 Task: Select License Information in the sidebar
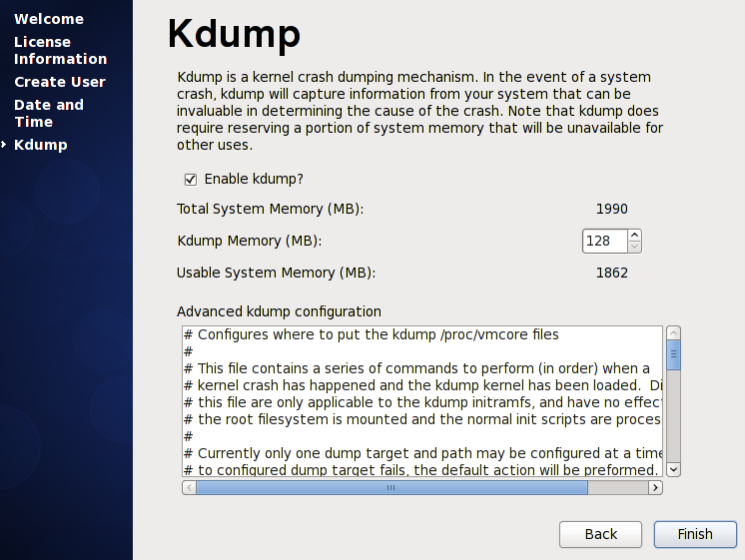pos(60,50)
